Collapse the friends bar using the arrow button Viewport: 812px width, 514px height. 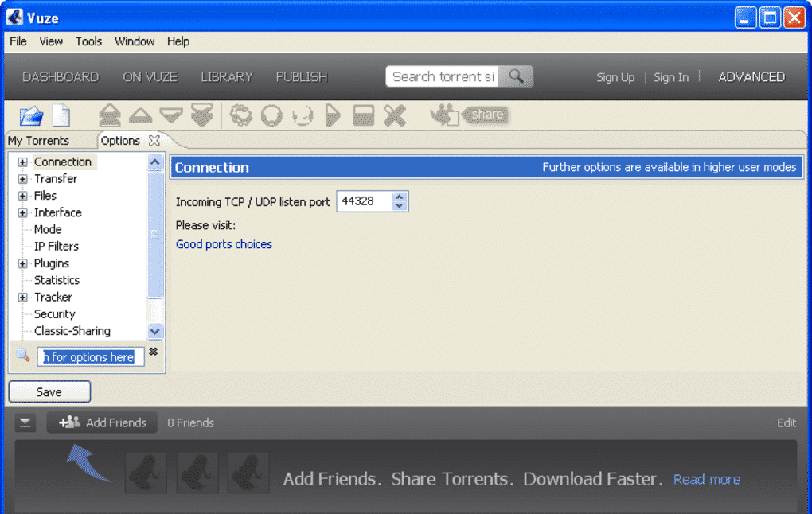tap(26, 423)
